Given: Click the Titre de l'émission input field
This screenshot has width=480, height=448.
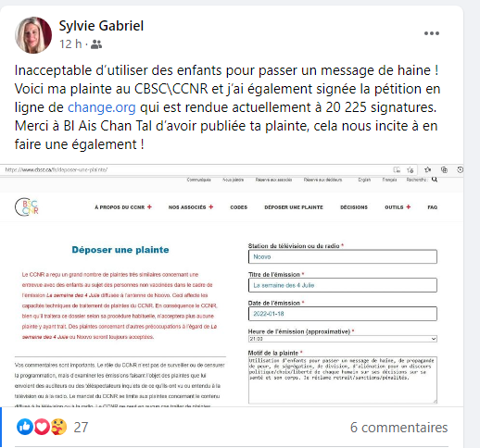Looking at the screenshot, I should [x=343, y=285].
